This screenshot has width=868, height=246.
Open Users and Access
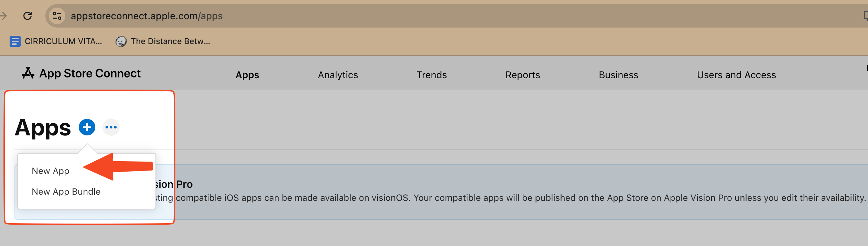tap(736, 75)
